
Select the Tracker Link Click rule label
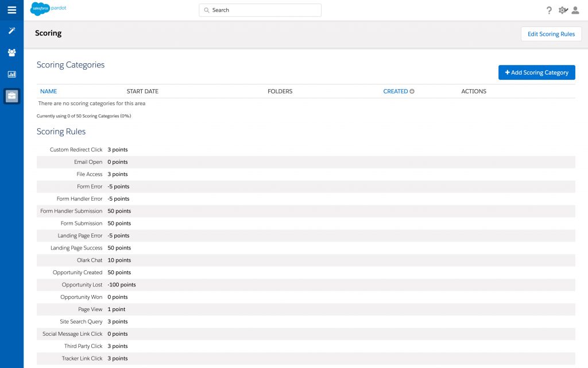click(82, 359)
